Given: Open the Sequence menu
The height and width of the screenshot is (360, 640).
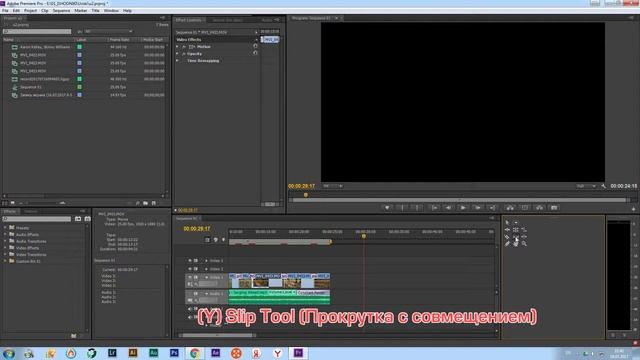Looking at the screenshot, I should click(61, 11).
